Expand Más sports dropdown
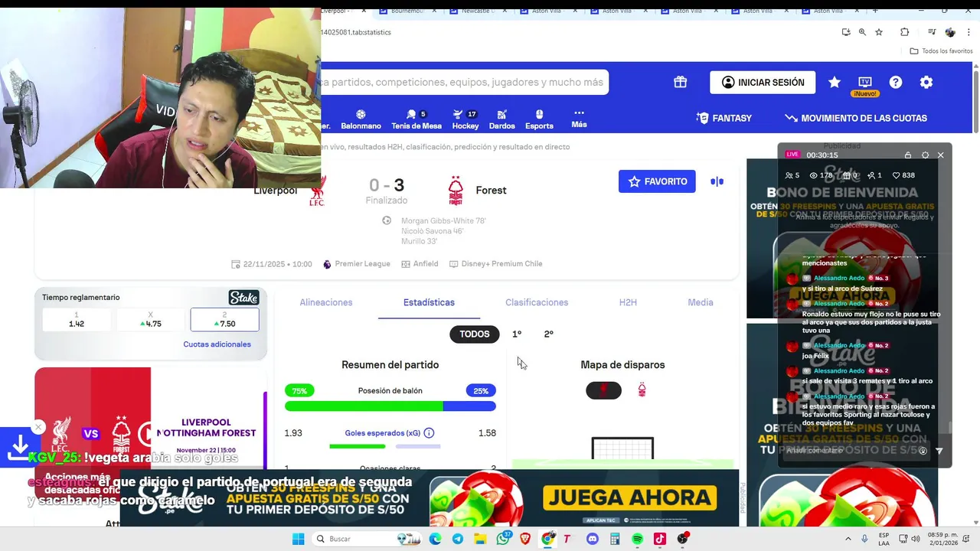This screenshot has height=551, width=980. click(x=579, y=119)
